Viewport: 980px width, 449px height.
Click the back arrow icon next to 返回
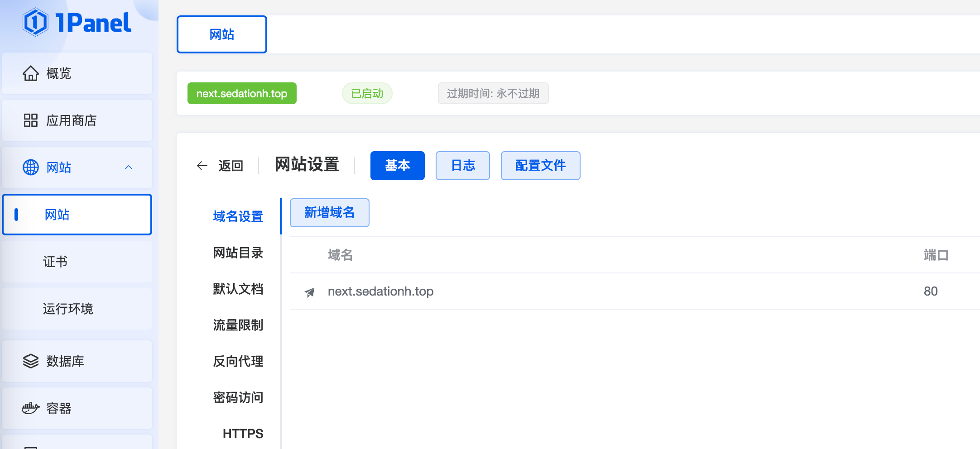pyautogui.click(x=202, y=166)
